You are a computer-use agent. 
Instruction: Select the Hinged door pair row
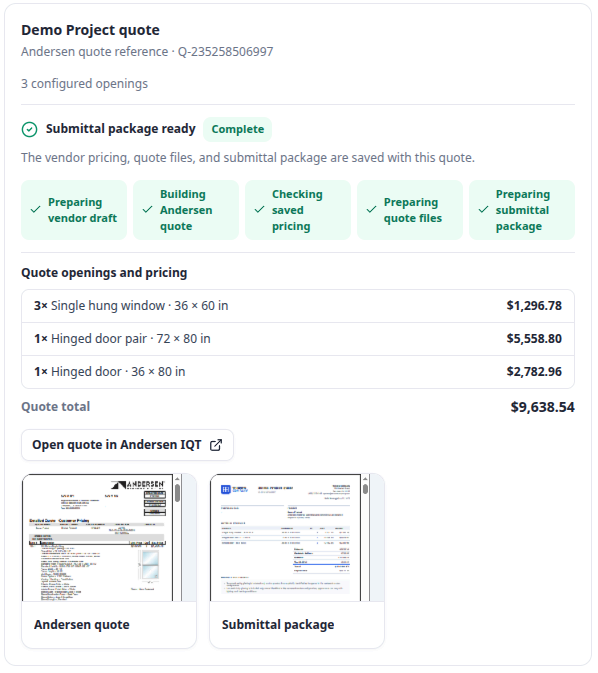(298, 339)
